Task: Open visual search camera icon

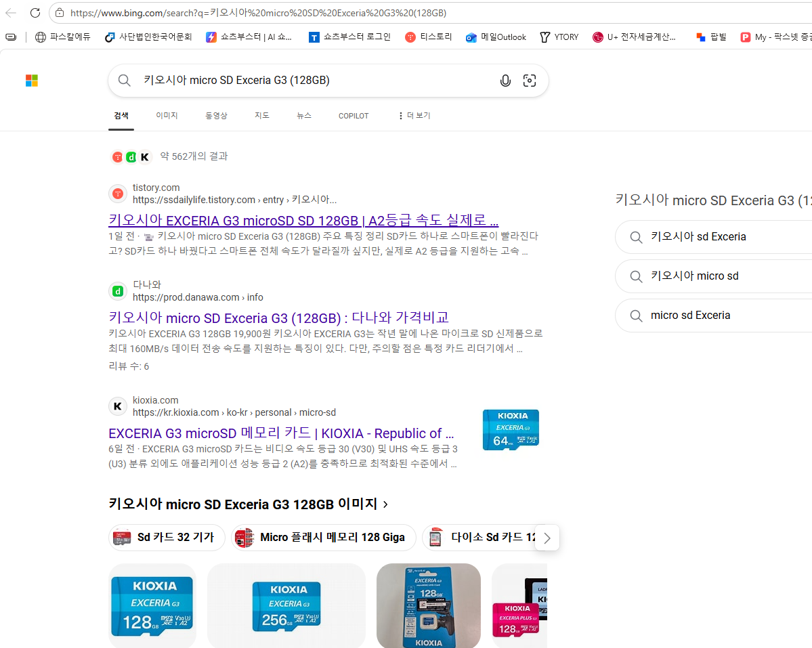Action: 529,80
